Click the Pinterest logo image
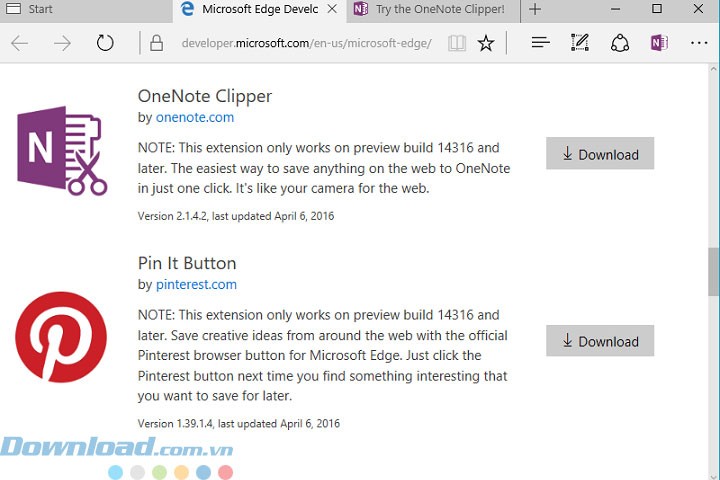 [61, 337]
